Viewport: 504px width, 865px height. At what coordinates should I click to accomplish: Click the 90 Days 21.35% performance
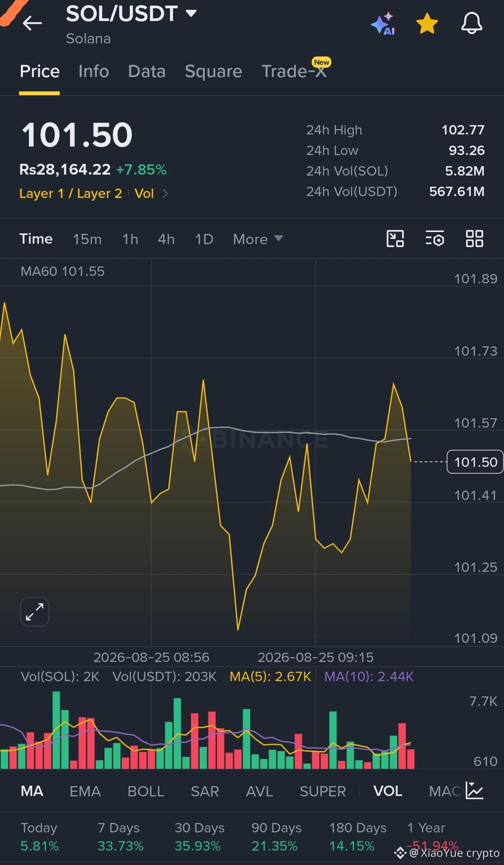pos(276,837)
